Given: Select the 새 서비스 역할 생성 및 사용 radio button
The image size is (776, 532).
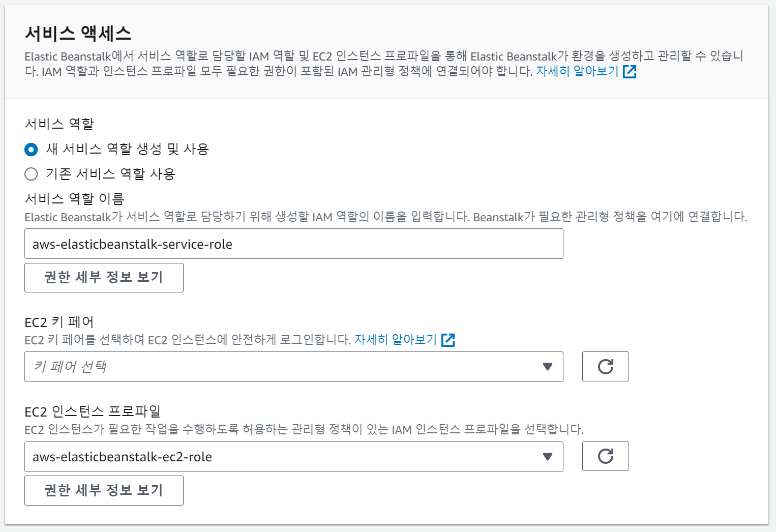Looking at the screenshot, I should 31,150.
